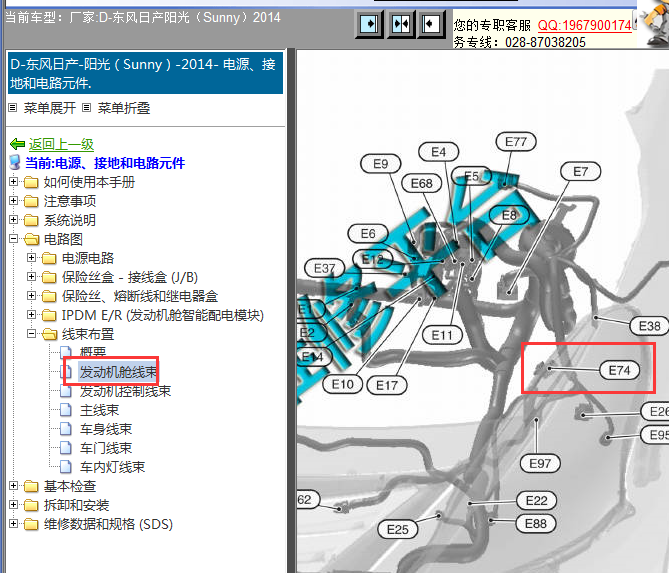Click the E77 connector label
Image resolution: width=669 pixels, height=573 pixels.
[x=516, y=141]
